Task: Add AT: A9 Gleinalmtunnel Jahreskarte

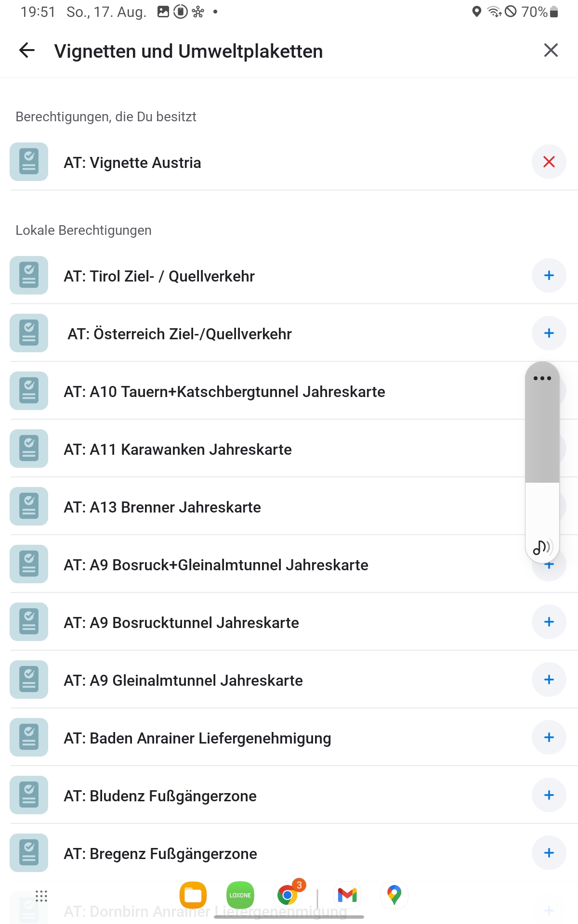Action: pos(549,680)
